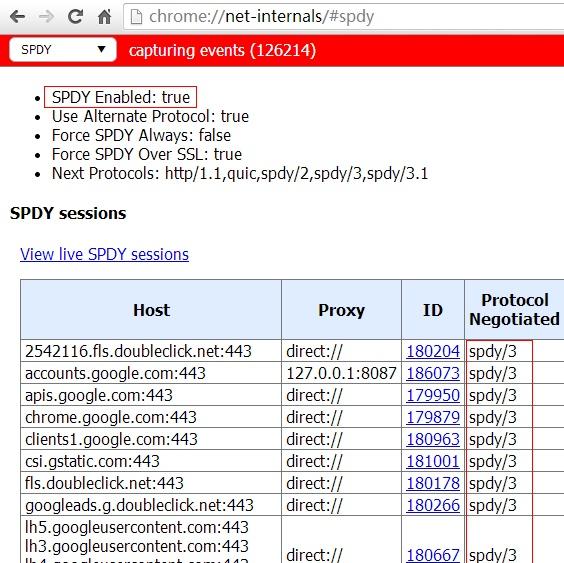Click SPDY Enabled: true text
The image size is (564, 563).
(x=120, y=97)
